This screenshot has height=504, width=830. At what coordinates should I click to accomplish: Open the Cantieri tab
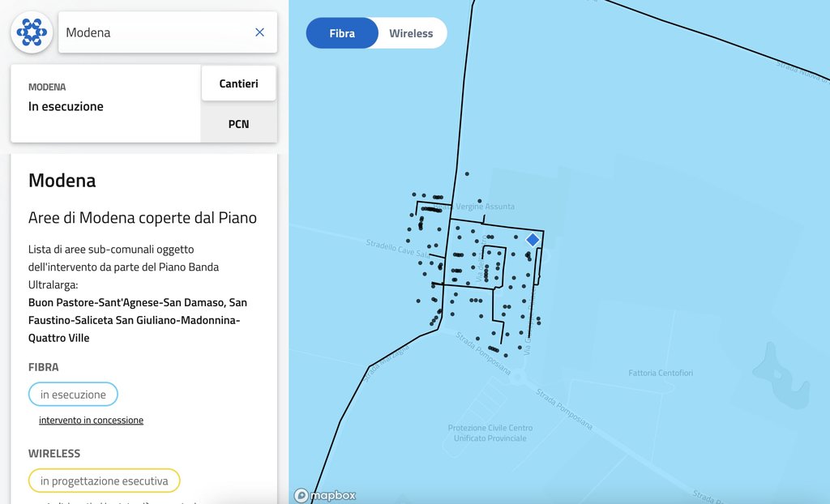(238, 83)
